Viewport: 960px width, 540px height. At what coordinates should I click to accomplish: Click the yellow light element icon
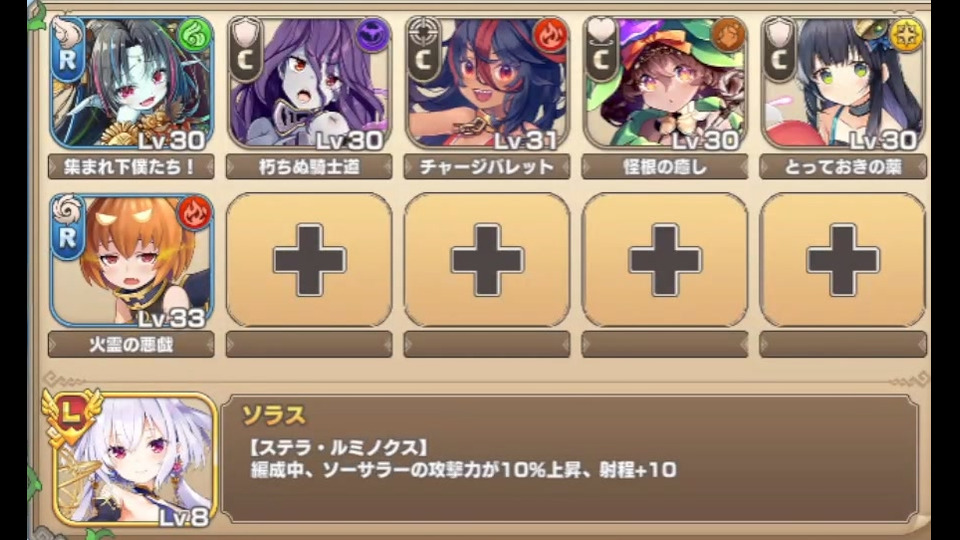(906, 36)
